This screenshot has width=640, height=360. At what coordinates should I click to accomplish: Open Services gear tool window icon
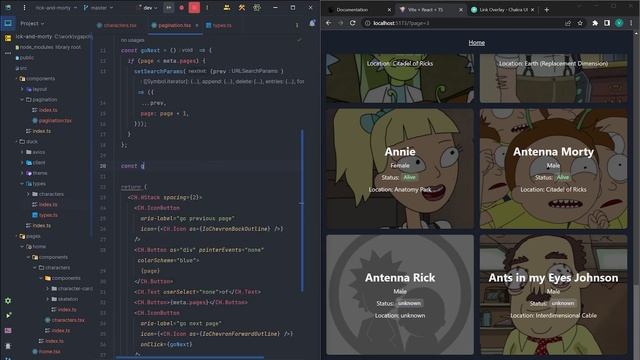click(8, 301)
